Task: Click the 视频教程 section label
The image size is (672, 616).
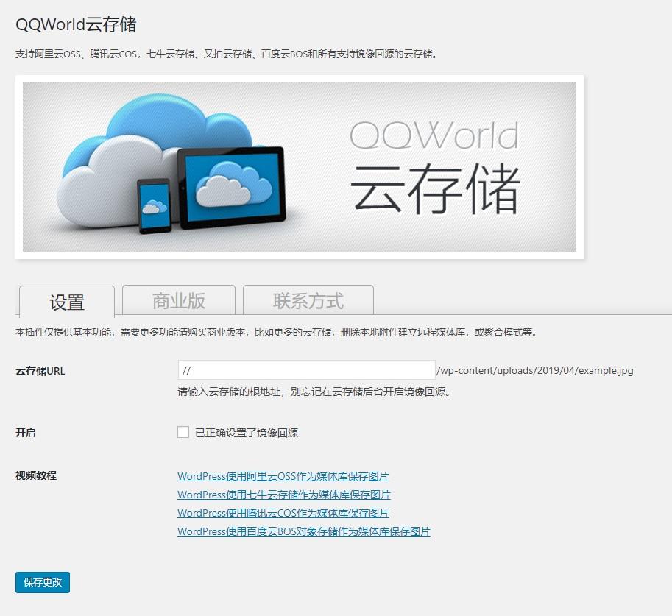Action: point(36,475)
